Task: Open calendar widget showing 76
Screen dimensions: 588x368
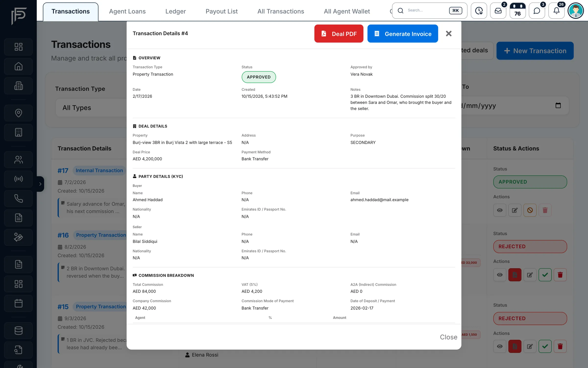Action: click(x=517, y=11)
